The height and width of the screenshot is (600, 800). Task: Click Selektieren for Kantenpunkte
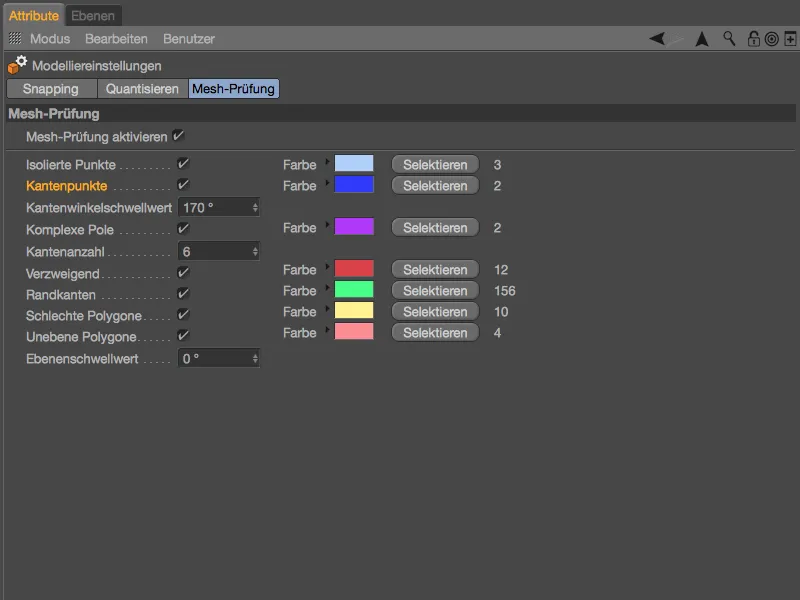pyautogui.click(x=435, y=186)
